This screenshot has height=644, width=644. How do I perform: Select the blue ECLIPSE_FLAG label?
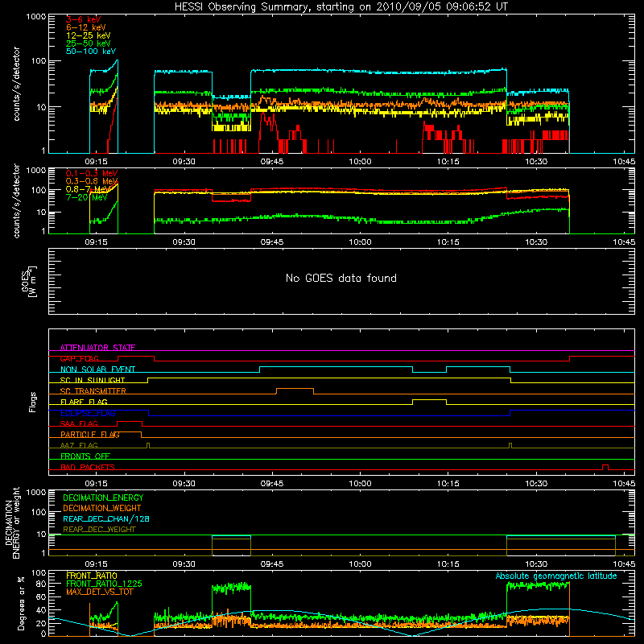[88, 413]
